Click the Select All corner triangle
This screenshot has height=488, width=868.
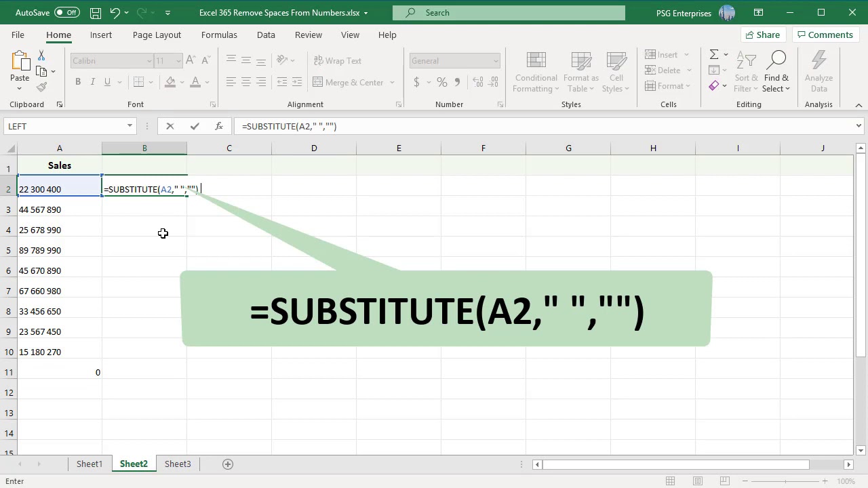9,148
